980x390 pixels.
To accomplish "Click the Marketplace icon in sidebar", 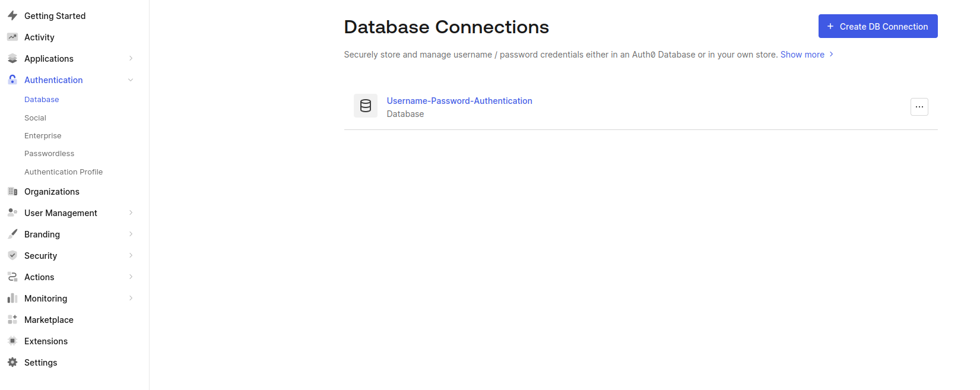I will (12, 319).
